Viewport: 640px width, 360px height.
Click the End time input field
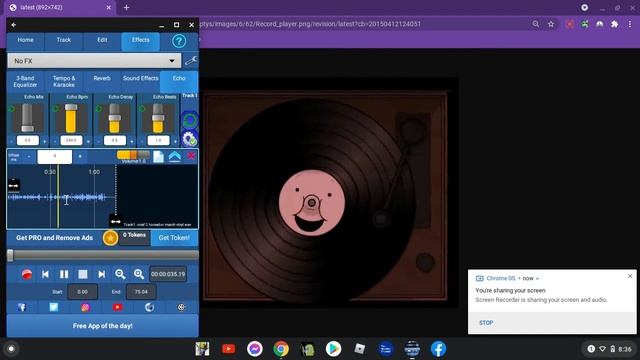pyautogui.click(x=141, y=292)
